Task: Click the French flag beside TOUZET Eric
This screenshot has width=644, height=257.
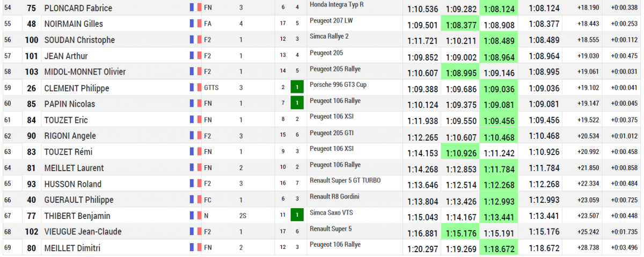Action: 196,120
